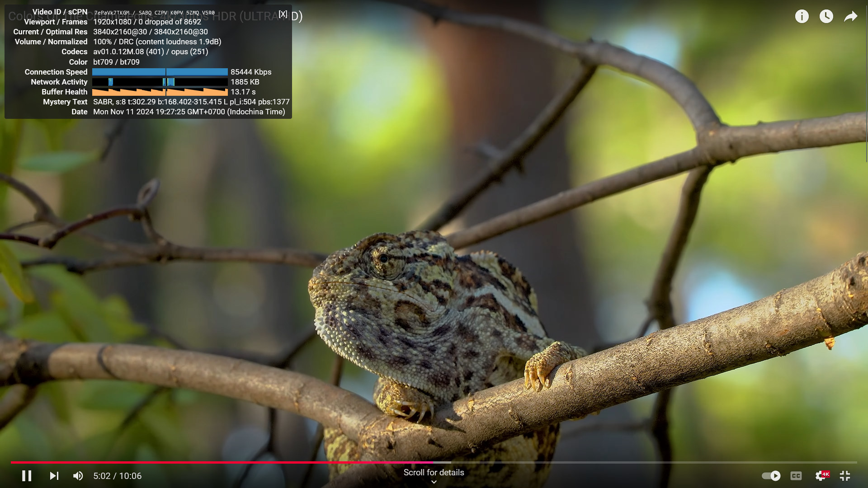The width and height of the screenshot is (868, 488).
Task: Click the 5:02 / 10:06 time display
Action: point(118,476)
